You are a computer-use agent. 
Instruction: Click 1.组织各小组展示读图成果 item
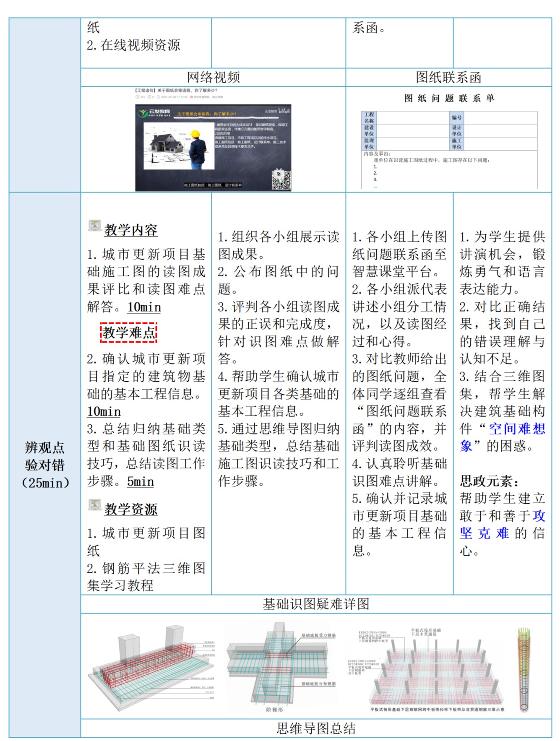click(x=279, y=245)
